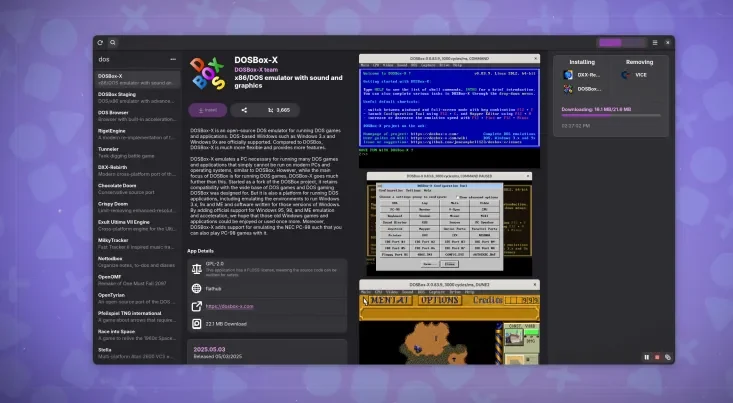Open the DOSBox-X configuration tool screenshot
Viewport: 733px width, 403px height.
(x=449, y=224)
